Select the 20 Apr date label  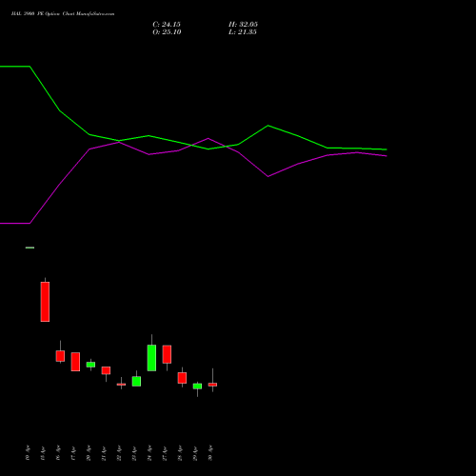coord(89,453)
